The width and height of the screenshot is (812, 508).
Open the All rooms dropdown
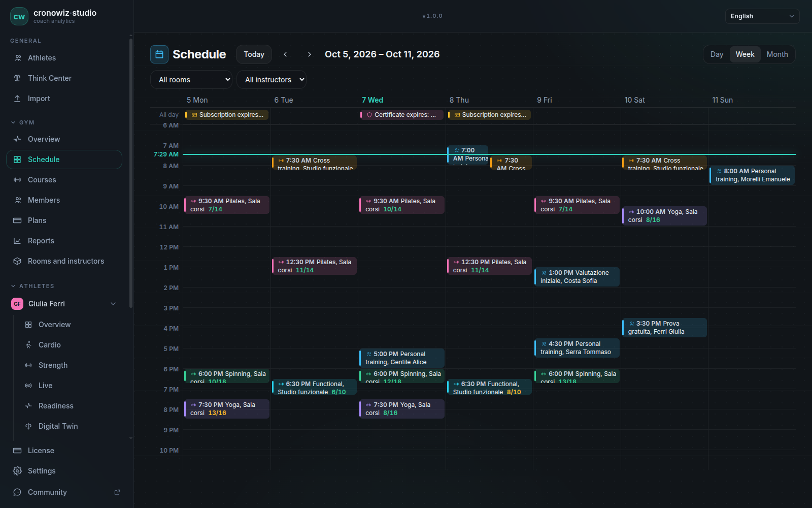(x=191, y=80)
